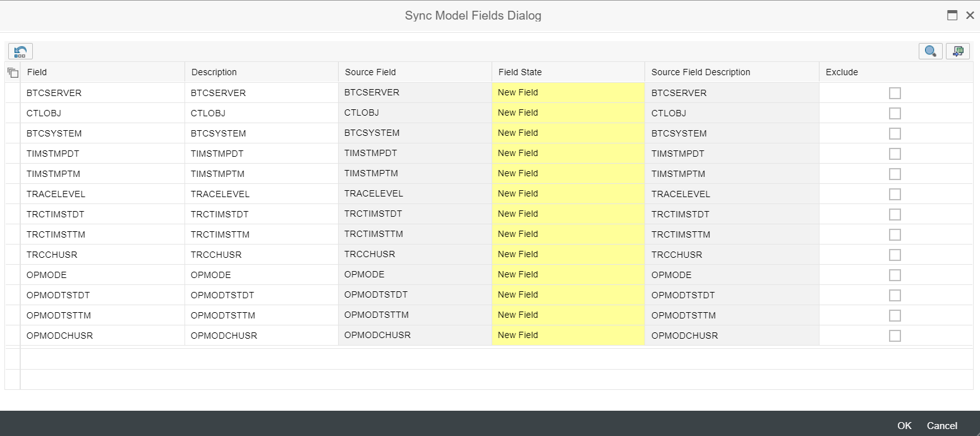Check Exclude for the BTCSERVER field
The image size is (980, 436).
[x=895, y=94]
